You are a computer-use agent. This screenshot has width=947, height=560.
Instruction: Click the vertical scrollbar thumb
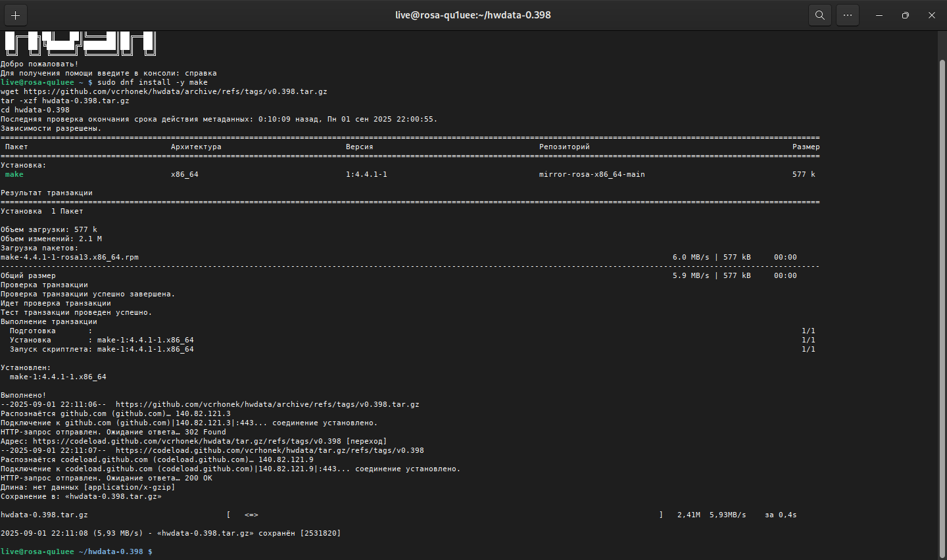click(x=942, y=309)
